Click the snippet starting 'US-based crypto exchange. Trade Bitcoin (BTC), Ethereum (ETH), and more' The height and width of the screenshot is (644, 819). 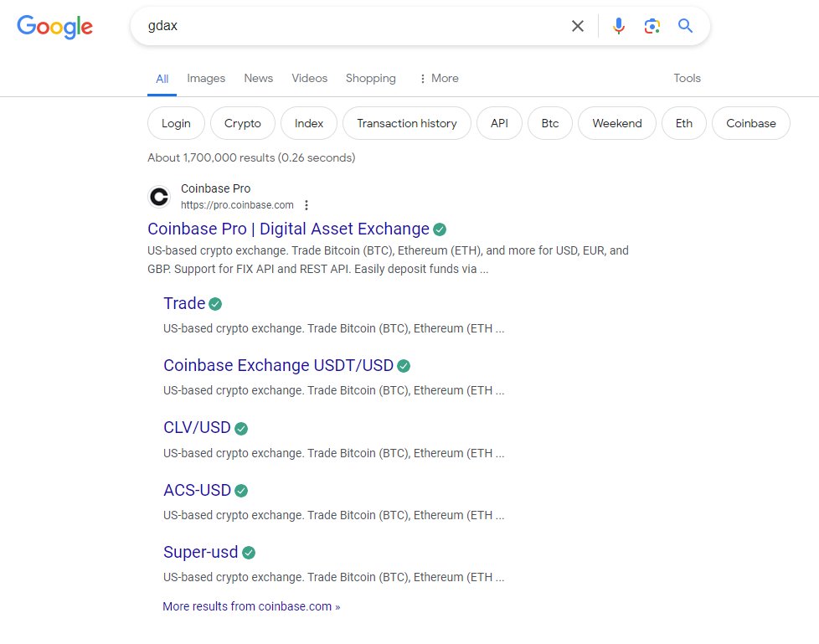click(x=388, y=260)
